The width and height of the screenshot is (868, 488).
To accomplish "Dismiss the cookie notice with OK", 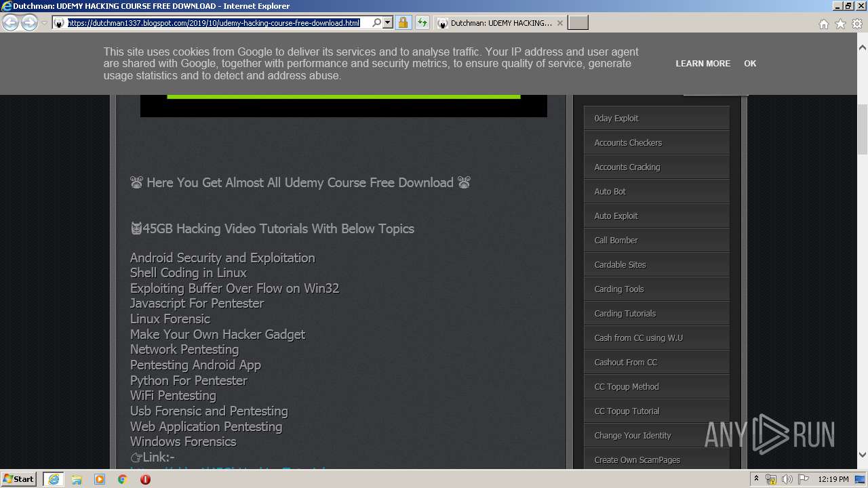I will pyautogui.click(x=750, y=64).
